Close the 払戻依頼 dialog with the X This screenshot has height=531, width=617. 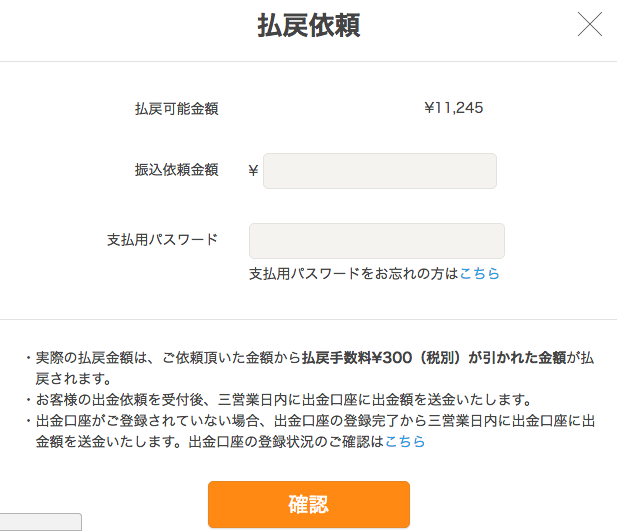click(589, 24)
